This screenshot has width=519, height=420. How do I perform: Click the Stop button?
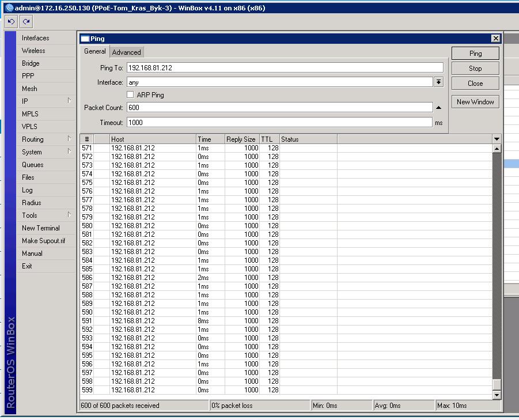point(475,69)
